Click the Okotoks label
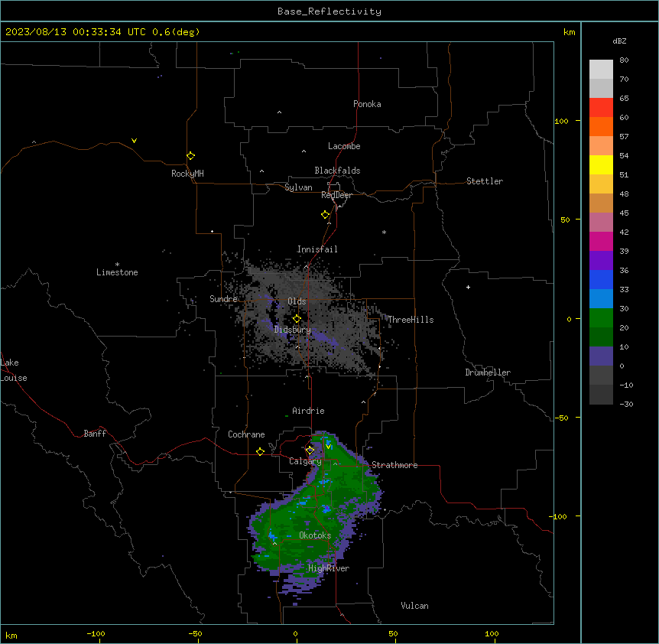 tap(315, 535)
